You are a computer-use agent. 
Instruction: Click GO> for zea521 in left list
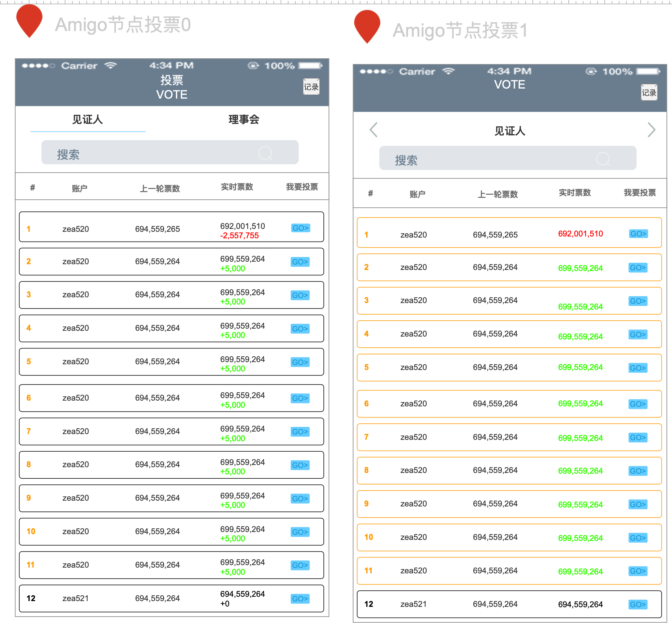tap(300, 599)
